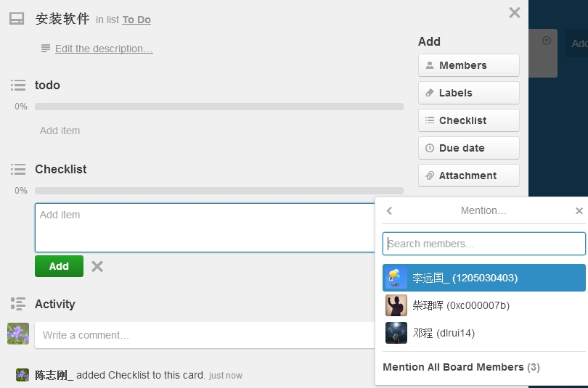Edit the description link

(104, 49)
